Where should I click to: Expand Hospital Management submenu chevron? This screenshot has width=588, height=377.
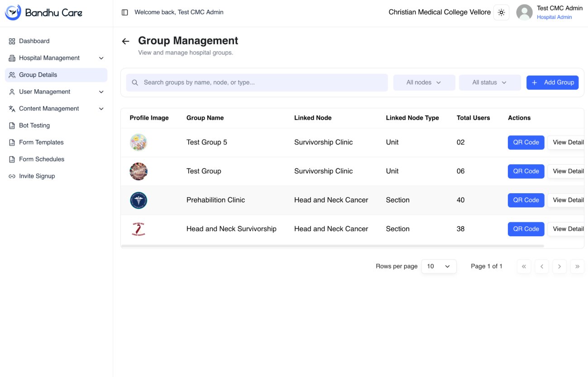(x=101, y=58)
